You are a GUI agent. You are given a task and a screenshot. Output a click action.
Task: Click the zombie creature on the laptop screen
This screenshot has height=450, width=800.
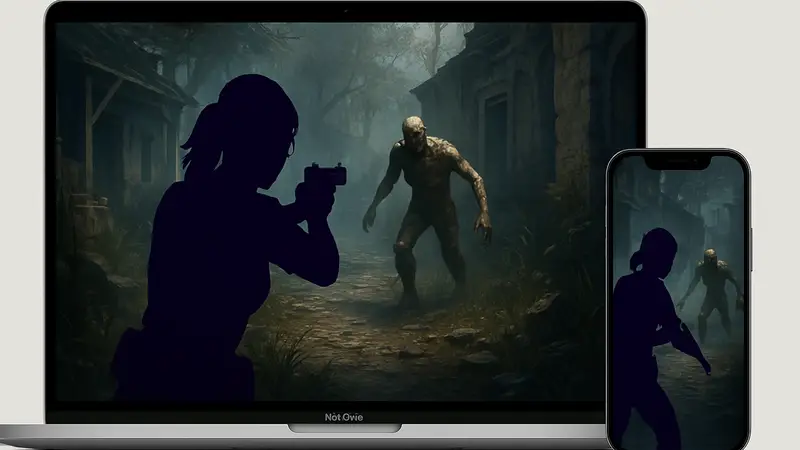click(428, 212)
